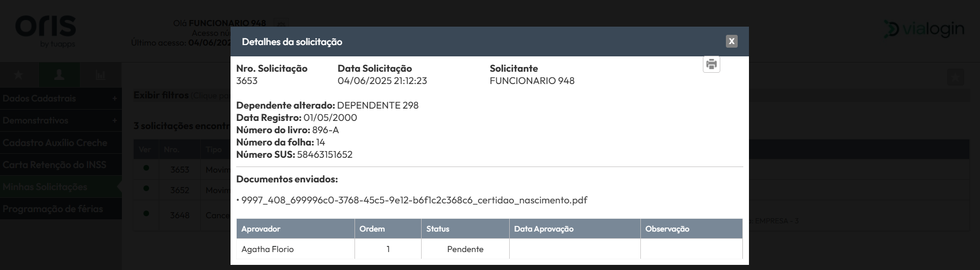Screen dimensions: 980x270
Task: Select the employee person tab
Action: tap(59, 75)
